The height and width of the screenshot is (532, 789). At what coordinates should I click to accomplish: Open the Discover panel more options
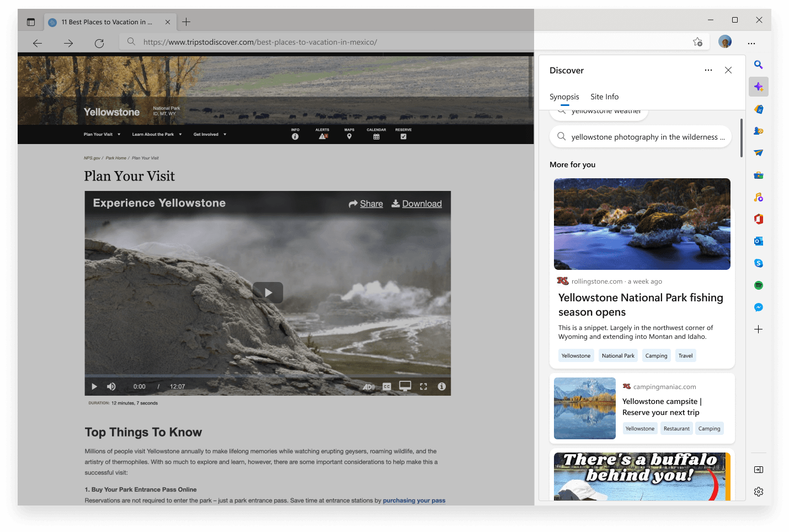tap(708, 70)
